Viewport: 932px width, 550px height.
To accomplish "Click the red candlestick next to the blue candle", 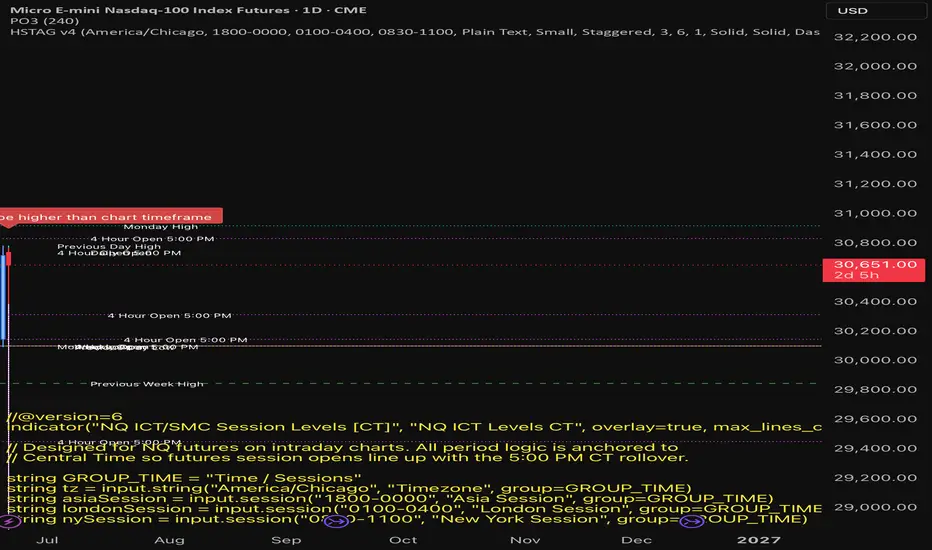I will point(9,259).
